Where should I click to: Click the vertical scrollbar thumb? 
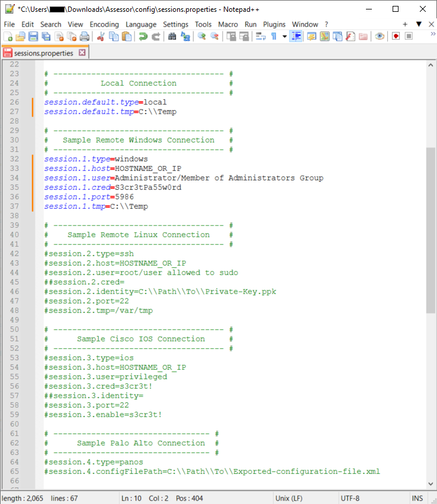click(430, 231)
